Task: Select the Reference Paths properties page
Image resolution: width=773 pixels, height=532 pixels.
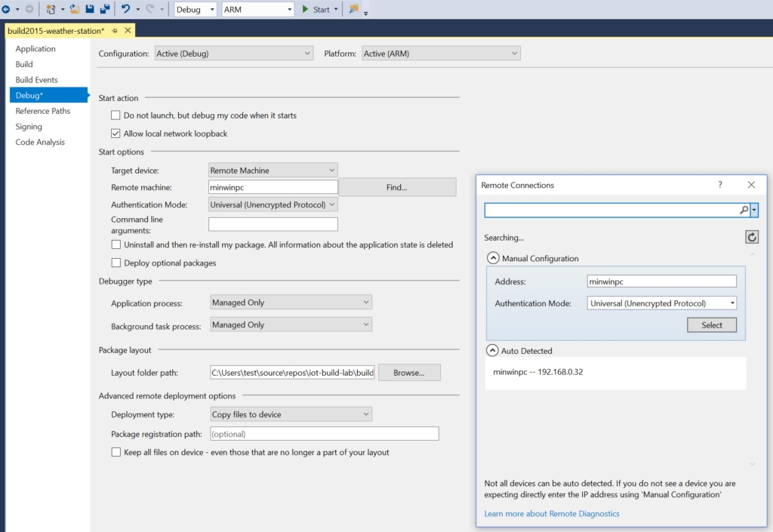Action: (43, 111)
